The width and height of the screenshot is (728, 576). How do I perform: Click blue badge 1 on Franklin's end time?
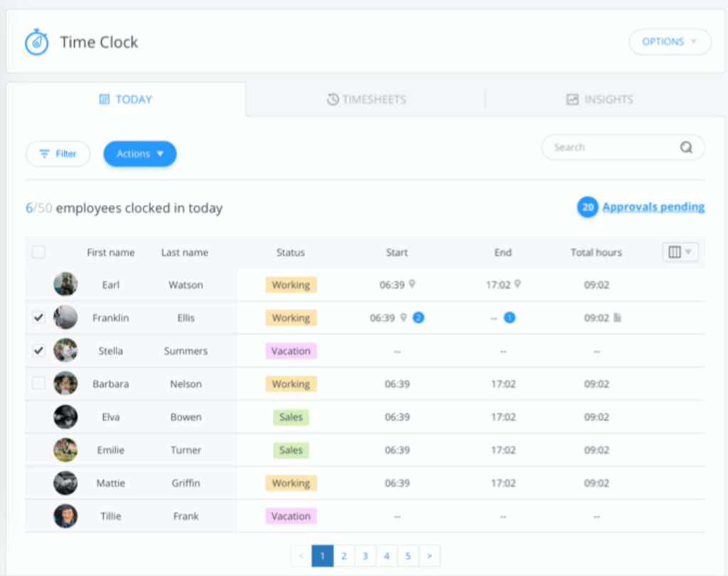pos(509,318)
